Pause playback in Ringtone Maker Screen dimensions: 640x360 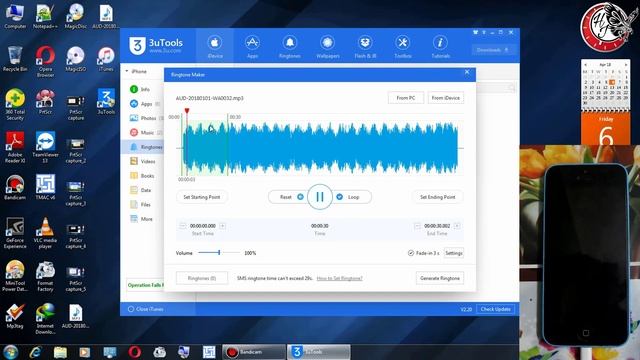click(x=320, y=197)
